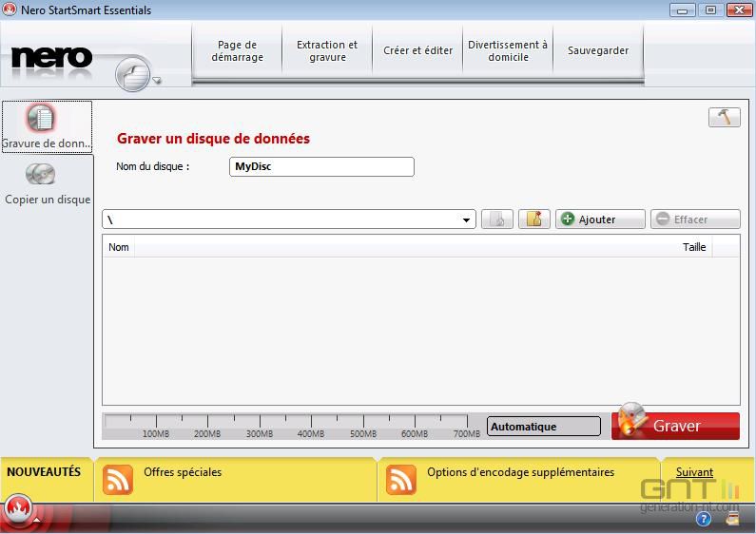Open the Nero disc launcher icon
The height and width of the screenshot is (534, 756).
(x=132, y=74)
